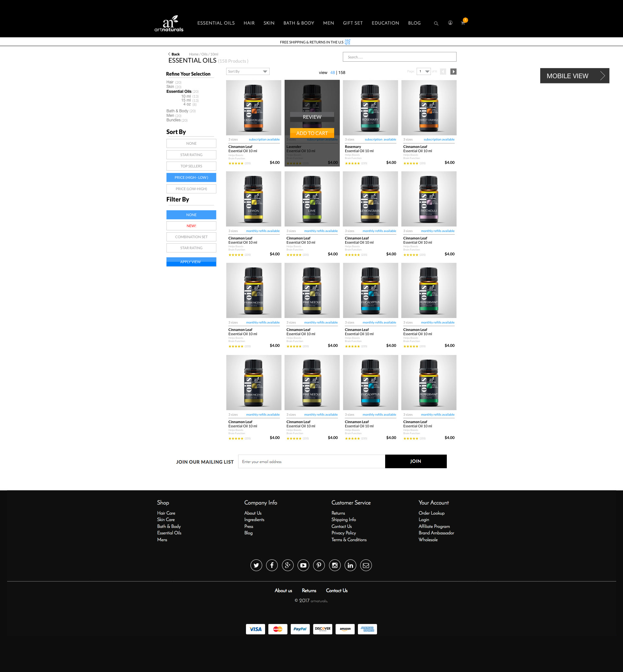Filter by STAR RATING option
The image size is (623, 672).
coord(191,248)
